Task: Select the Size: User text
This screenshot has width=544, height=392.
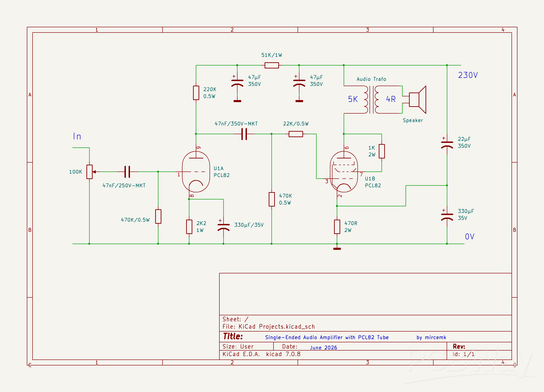Action: click(x=238, y=347)
